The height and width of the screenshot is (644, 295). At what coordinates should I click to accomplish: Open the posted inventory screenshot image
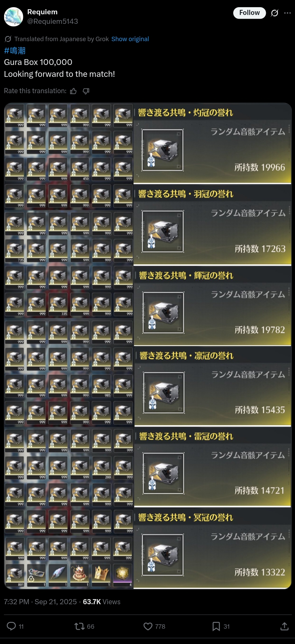[x=148, y=346]
